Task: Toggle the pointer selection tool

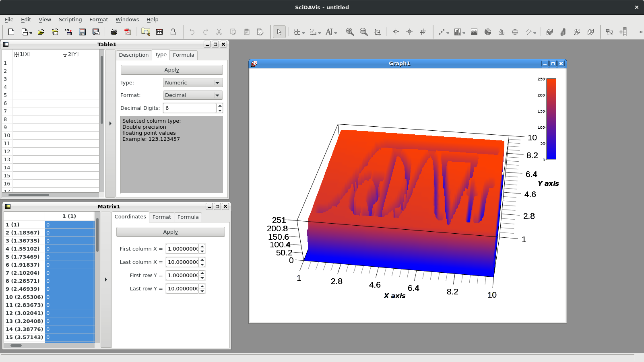Action: pyautogui.click(x=279, y=32)
